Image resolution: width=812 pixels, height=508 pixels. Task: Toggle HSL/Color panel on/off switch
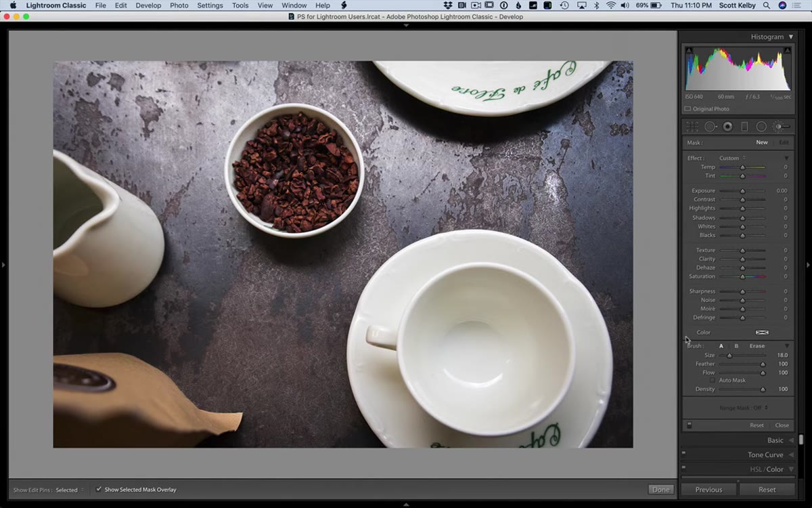pos(683,467)
